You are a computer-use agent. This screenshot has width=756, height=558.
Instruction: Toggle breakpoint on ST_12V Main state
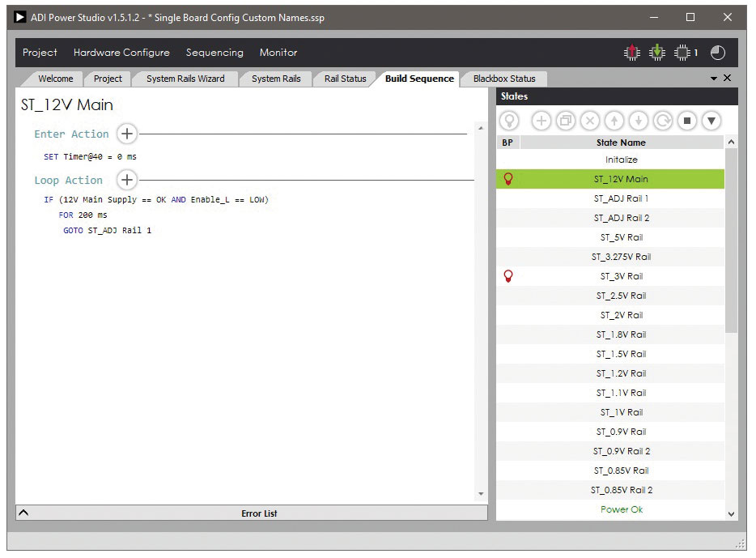point(508,179)
